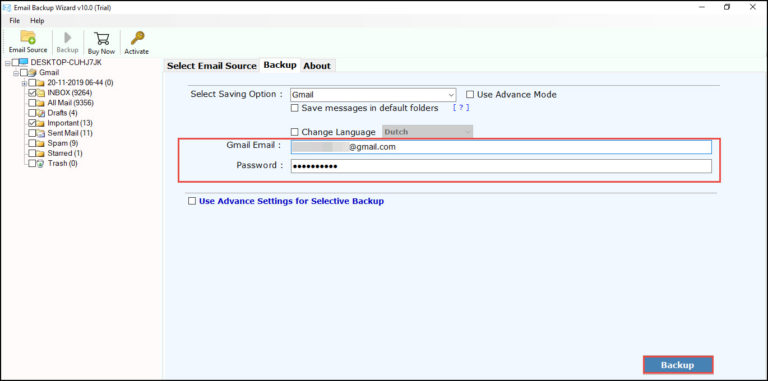Click the Spam folder icon
Image resolution: width=768 pixels, height=381 pixels.
tap(41, 143)
